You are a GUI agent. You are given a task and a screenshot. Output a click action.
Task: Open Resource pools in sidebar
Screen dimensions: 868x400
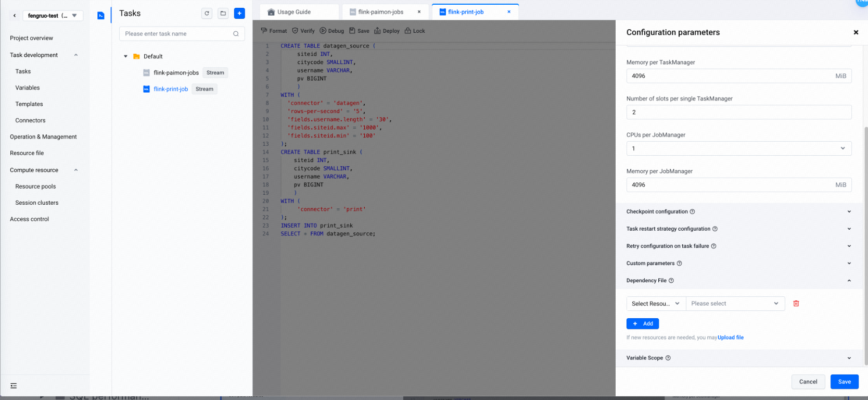pyautogui.click(x=35, y=186)
